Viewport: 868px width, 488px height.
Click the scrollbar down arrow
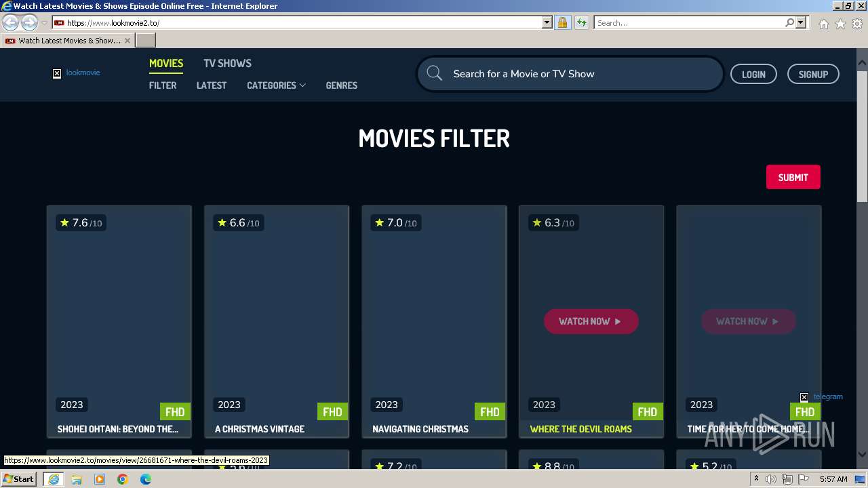pyautogui.click(x=862, y=455)
